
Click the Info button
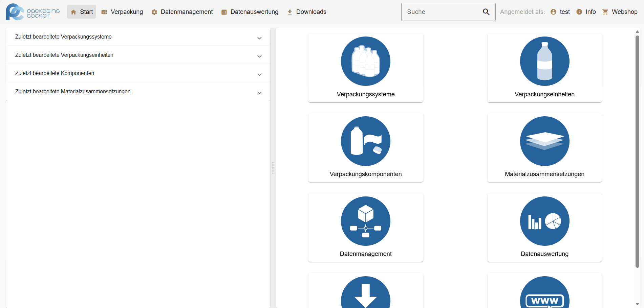(586, 12)
